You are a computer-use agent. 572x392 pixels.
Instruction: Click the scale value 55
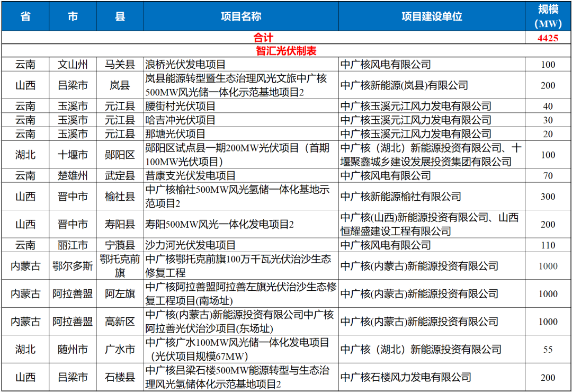tap(548, 349)
